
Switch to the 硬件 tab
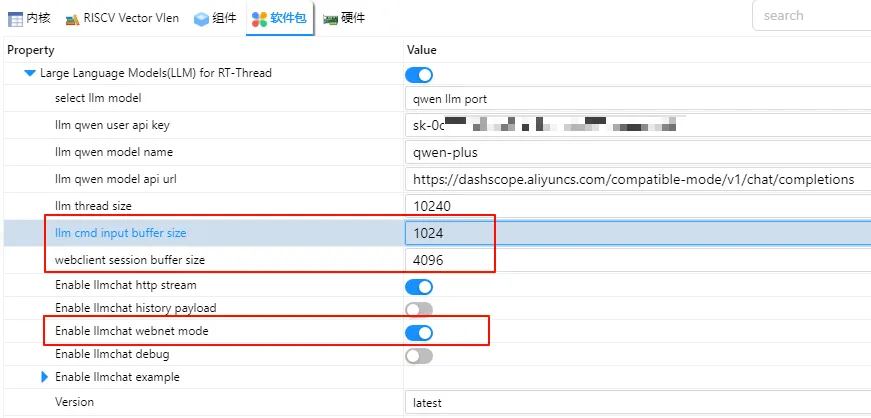click(x=344, y=18)
